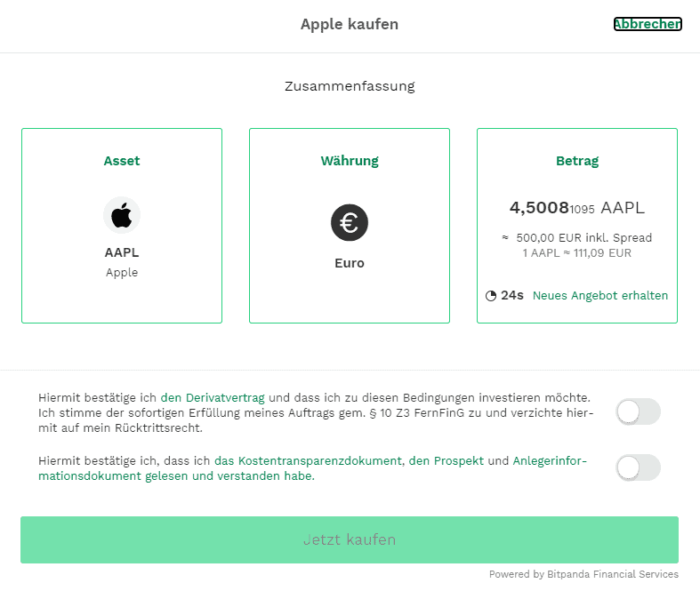700x591 pixels.
Task: Open the den Prospekt link
Action: pyautogui.click(x=446, y=460)
